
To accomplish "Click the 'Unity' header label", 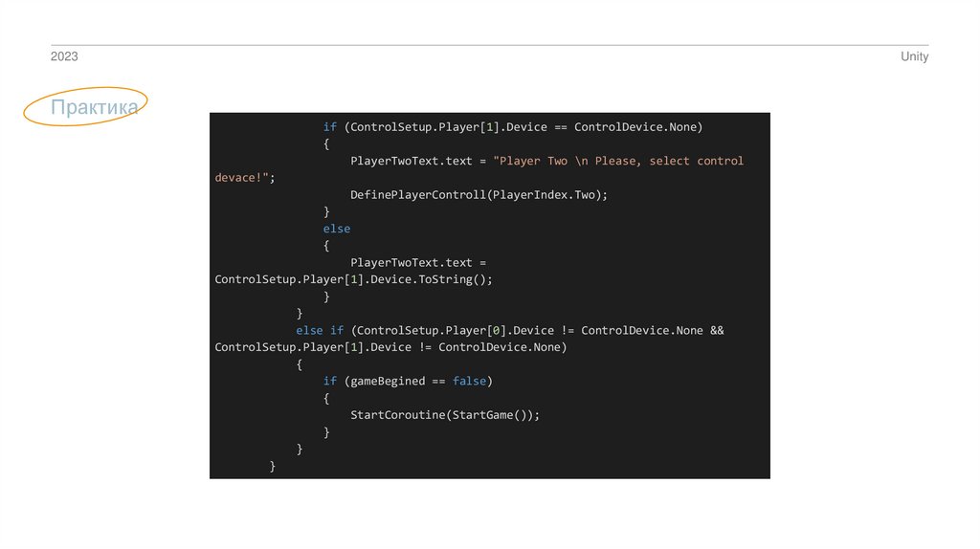I will click(914, 56).
